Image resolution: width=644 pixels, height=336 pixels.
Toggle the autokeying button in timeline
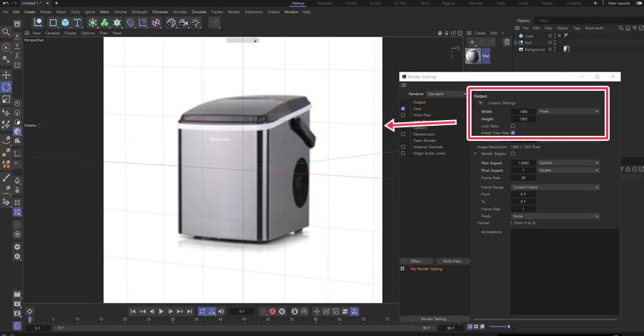(x=273, y=312)
